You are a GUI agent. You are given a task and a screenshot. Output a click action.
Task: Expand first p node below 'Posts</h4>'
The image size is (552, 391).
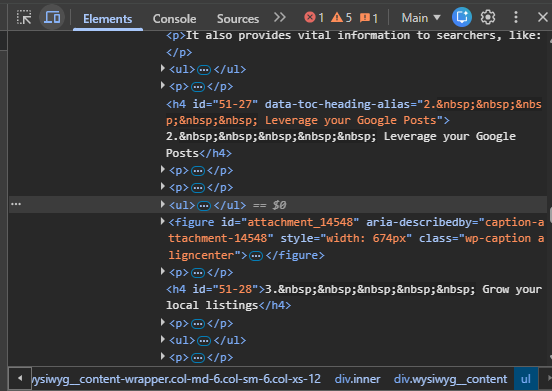point(163,169)
